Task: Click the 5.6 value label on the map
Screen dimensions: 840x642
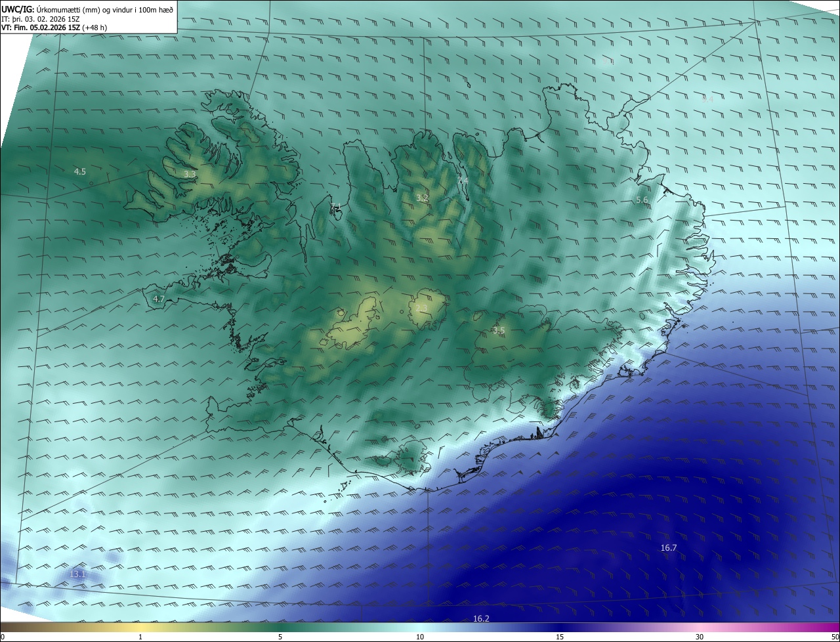Action: (642, 200)
